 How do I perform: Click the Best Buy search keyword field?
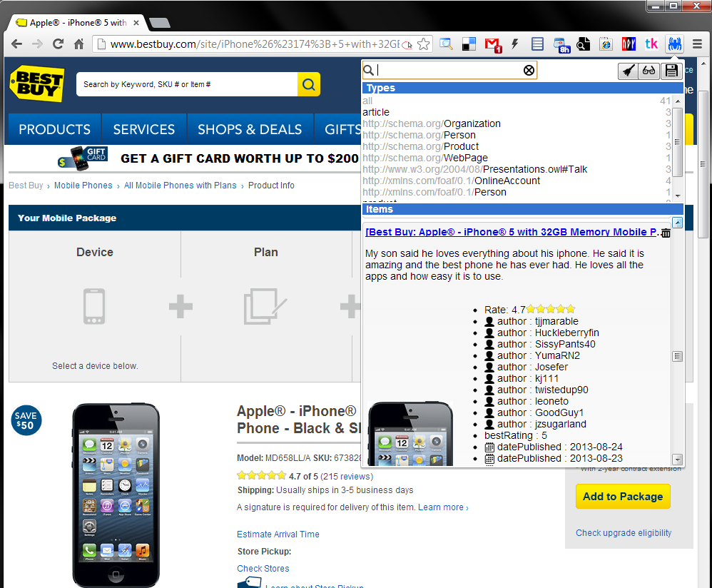point(186,84)
